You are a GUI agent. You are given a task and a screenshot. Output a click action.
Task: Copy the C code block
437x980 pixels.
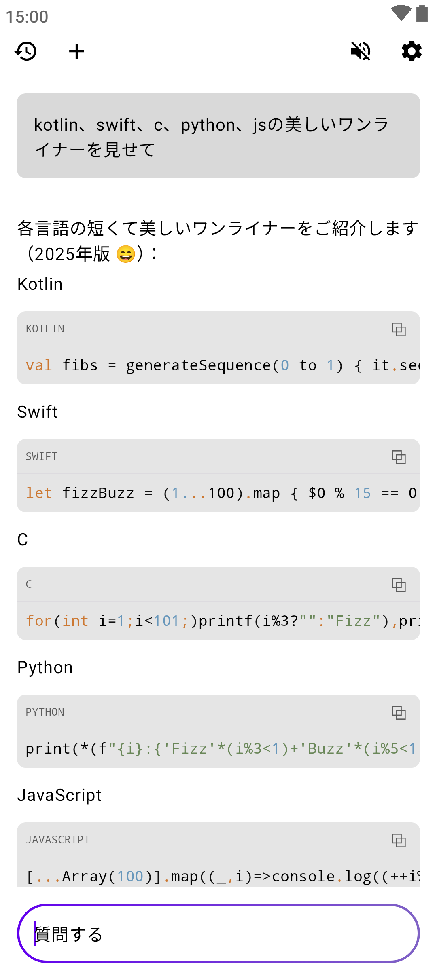(x=399, y=585)
